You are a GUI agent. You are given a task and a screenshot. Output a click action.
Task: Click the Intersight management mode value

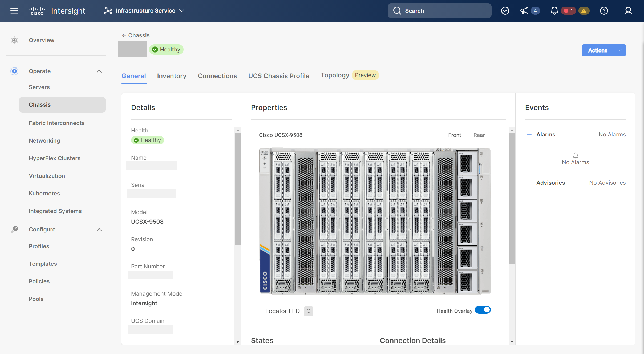144,303
